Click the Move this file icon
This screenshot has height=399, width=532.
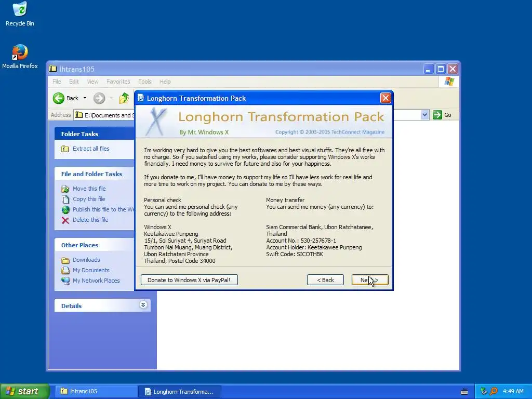pyautogui.click(x=65, y=189)
